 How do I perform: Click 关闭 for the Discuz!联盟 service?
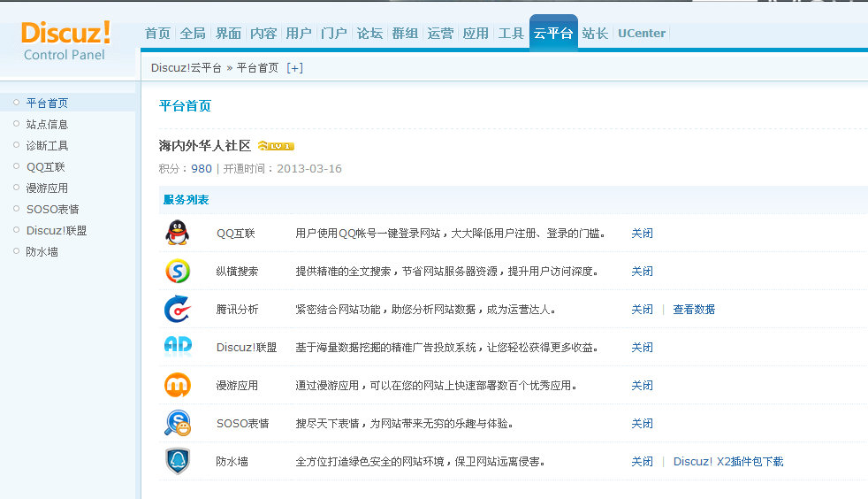pos(642,347)
